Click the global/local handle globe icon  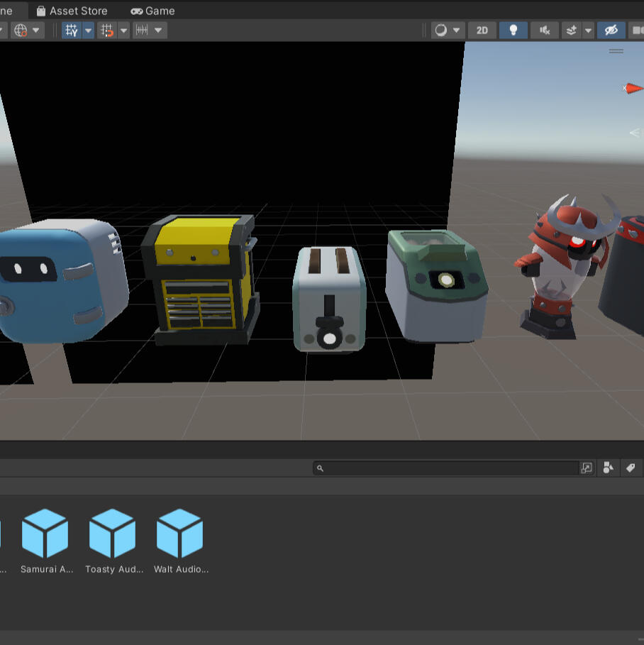click(x=21, y=30)
